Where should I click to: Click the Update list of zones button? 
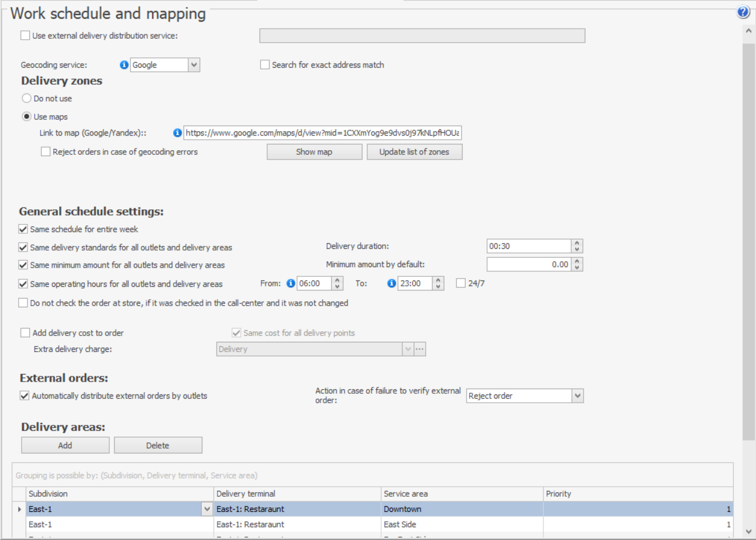[415, 152]
